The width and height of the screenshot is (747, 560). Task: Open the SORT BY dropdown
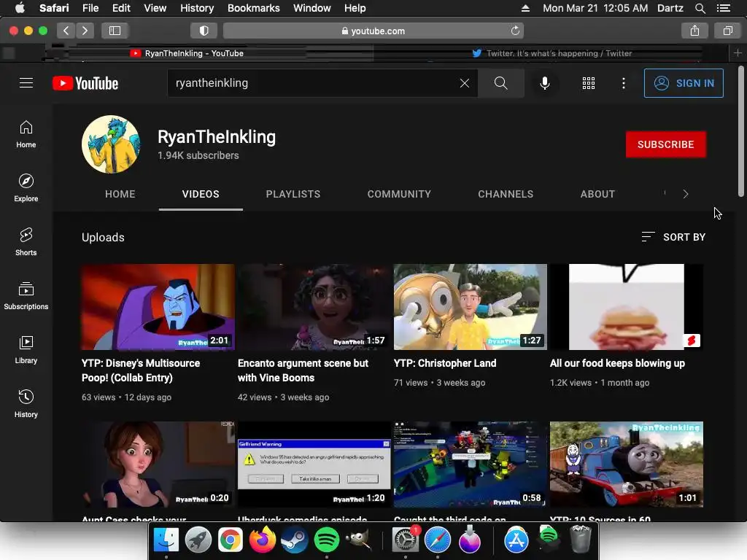[x=673, y=237]
